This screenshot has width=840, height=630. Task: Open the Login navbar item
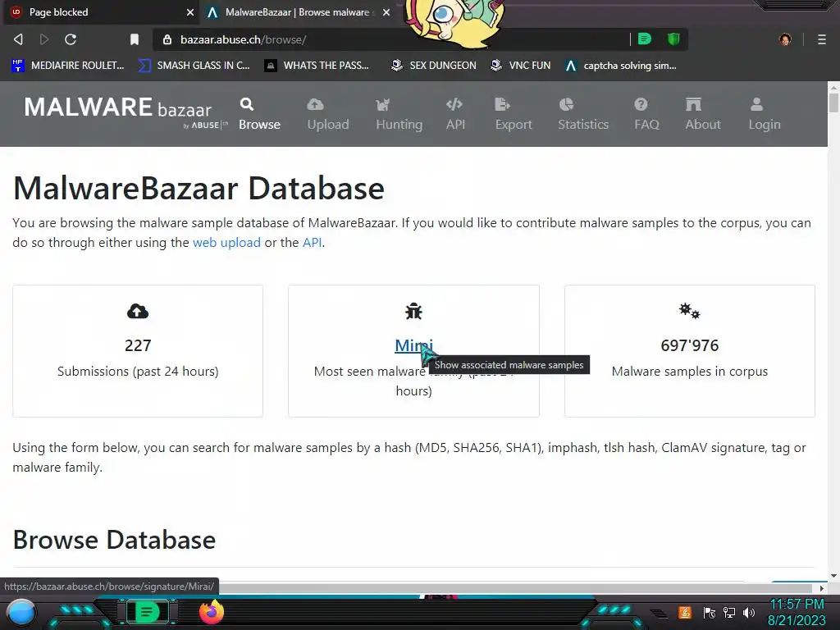[764, 113]
